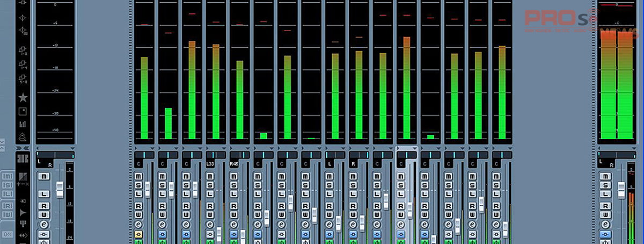
Task: Enable Read automation on hard-right R channel
Action: (x=353, y=206)
